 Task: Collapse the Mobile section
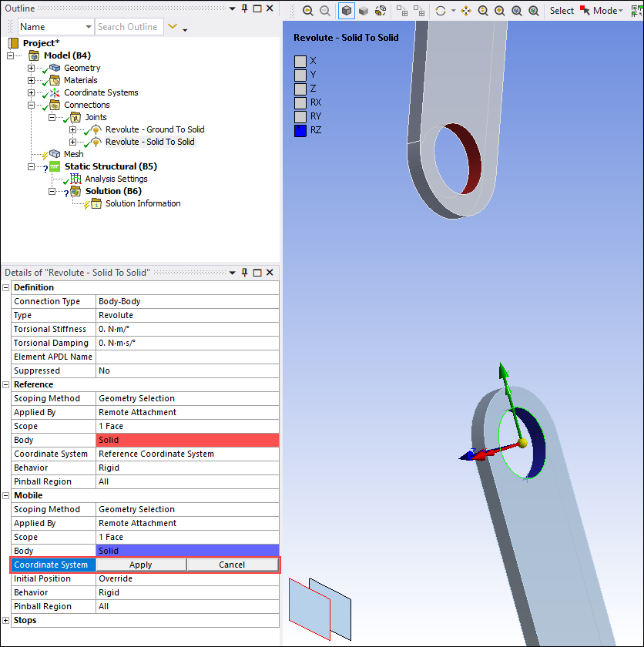(x=5, y=495)
